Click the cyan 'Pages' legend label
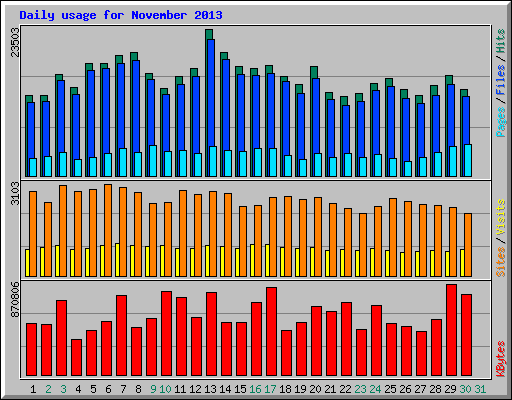The height and width of the screenshot is (400, 512). pyautogui.click(x=500, y=122)
